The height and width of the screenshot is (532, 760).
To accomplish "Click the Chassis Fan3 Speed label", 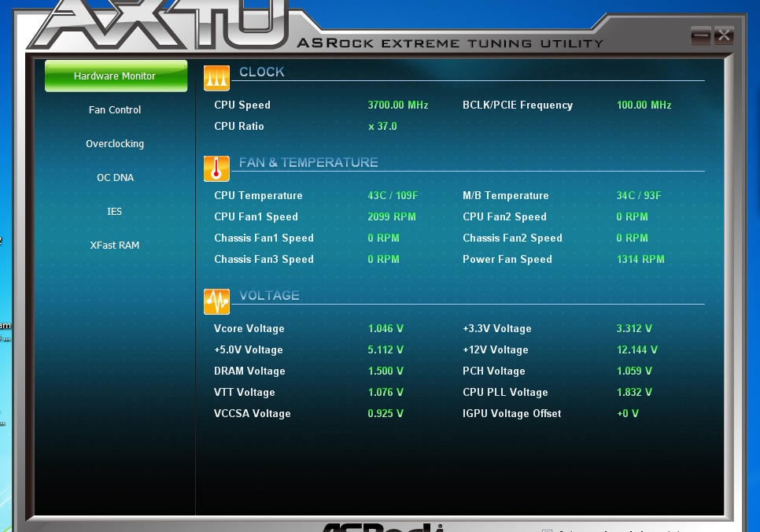I will (264, 260).
